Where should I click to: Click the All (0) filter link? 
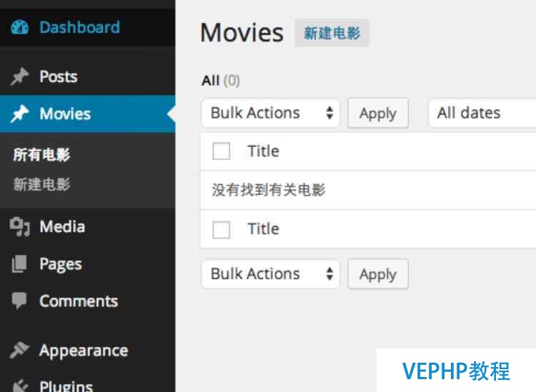point(221,81)
